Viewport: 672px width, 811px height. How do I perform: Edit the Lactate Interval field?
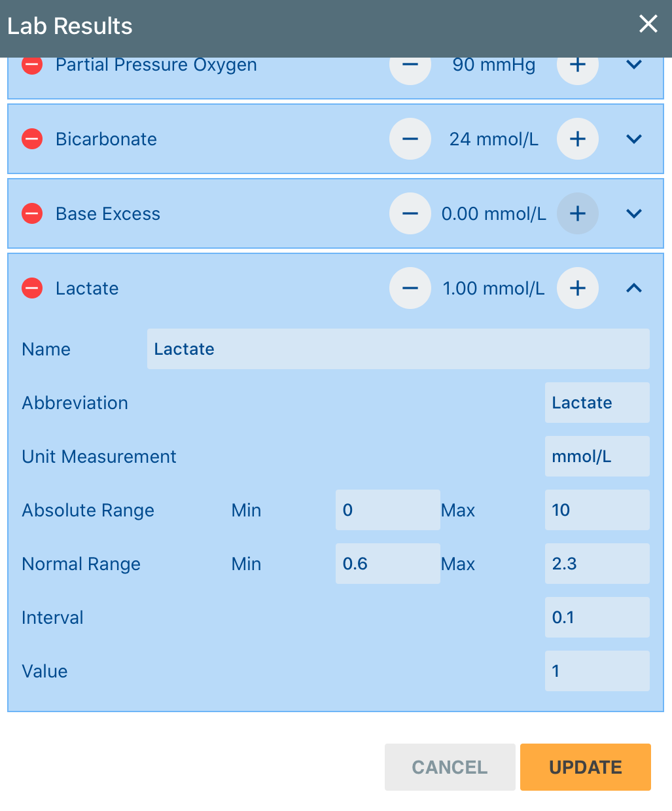[x=597, y=617]
